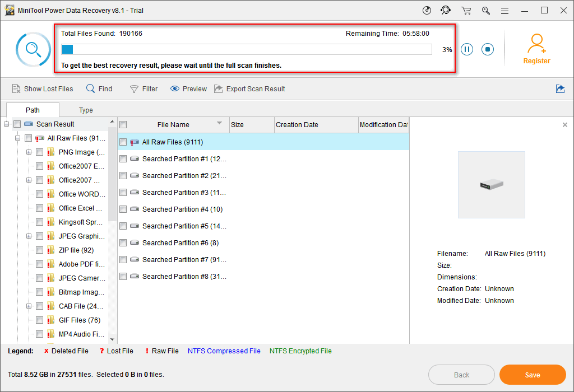The width and height of the screenshot is (574, 392).
Task: Click the Back button
Action: 461,375
